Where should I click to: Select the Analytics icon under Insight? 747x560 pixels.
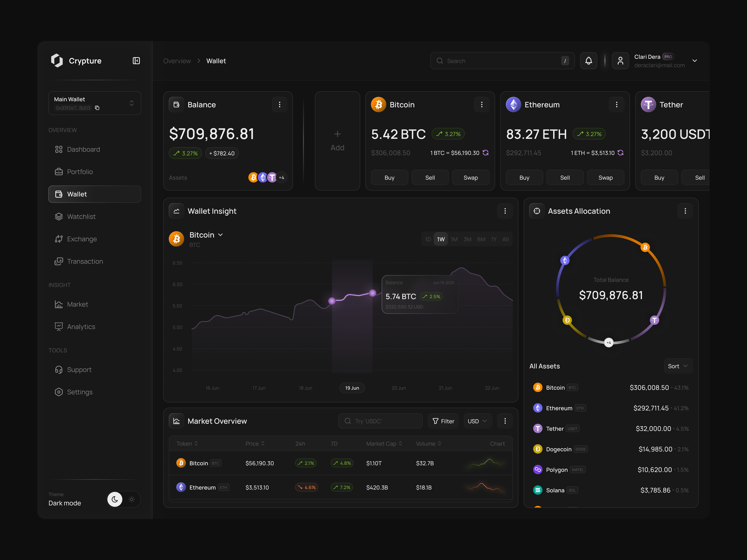click(59, 326)
